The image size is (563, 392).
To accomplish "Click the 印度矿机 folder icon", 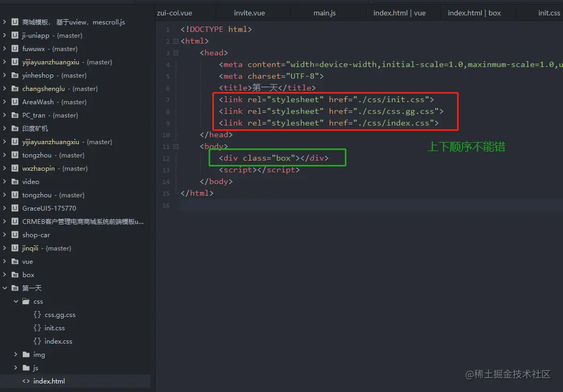I will click(x=15, y=128).
